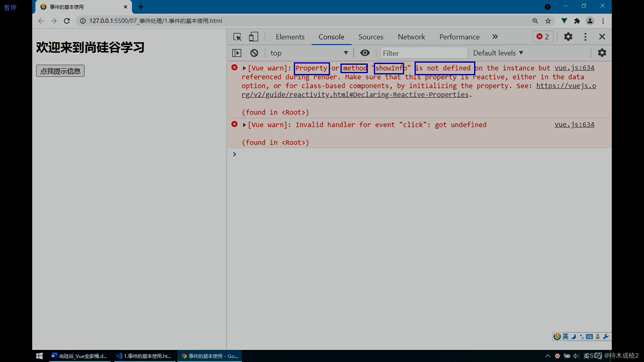Open the top context dropdown

coord(309,53)
